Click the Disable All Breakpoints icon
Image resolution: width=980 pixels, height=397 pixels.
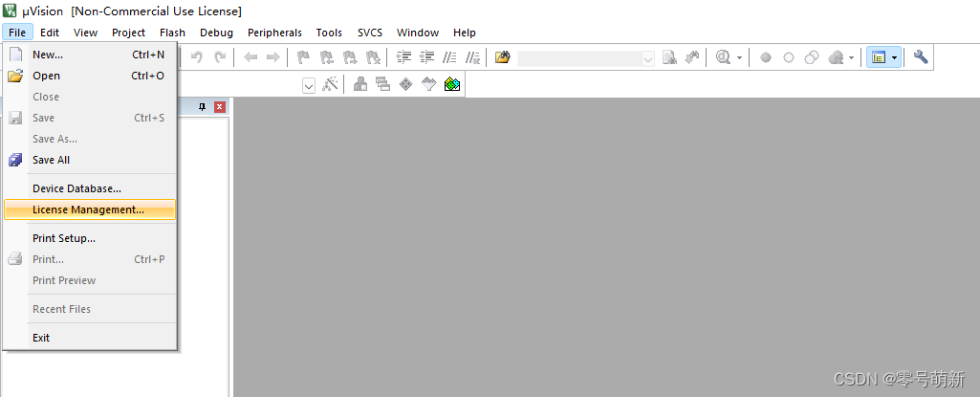coord(812,57)
